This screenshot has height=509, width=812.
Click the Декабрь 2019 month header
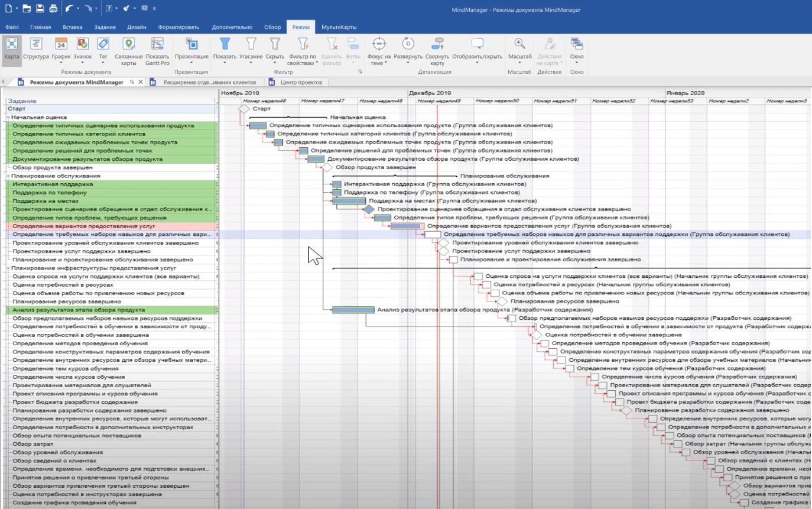(430, 93)
